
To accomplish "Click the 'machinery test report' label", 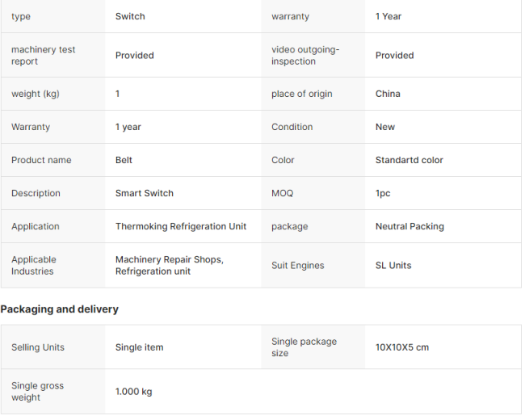I will (x=43, y=55).
